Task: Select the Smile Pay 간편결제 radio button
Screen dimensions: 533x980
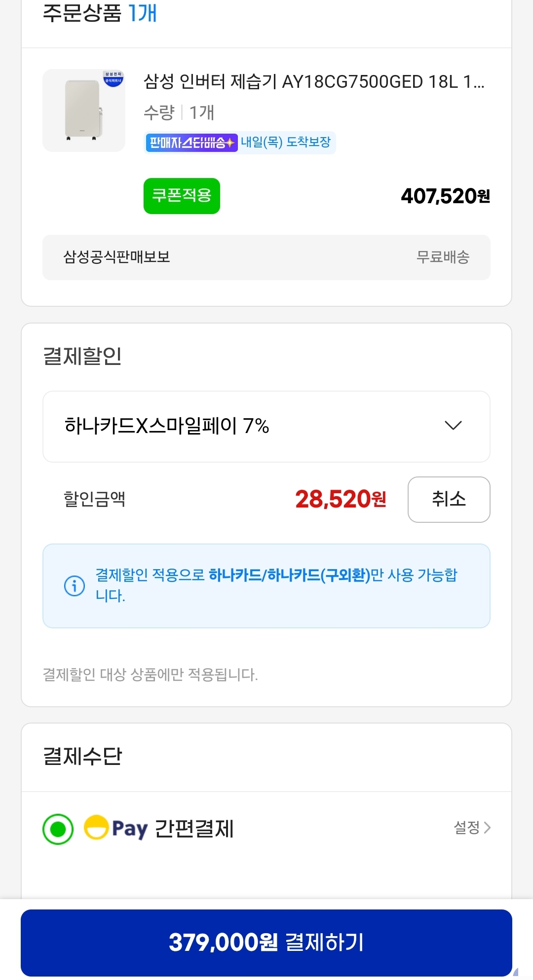Action: (58, 829)
